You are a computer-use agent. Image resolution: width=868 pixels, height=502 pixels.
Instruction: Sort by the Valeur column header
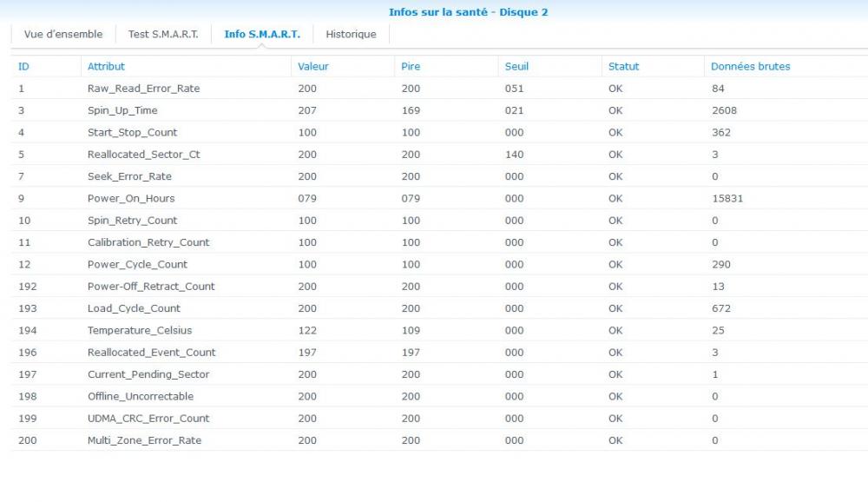point(312,67)
